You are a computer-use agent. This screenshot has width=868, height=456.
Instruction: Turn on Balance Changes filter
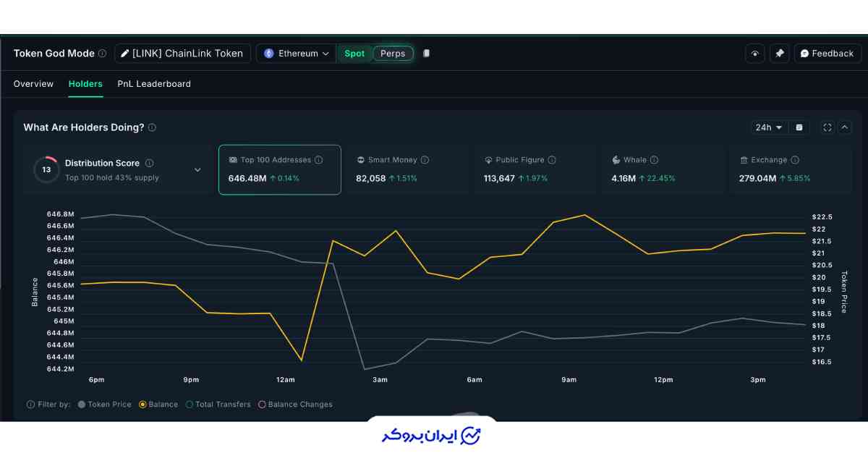tap(263, 405)
